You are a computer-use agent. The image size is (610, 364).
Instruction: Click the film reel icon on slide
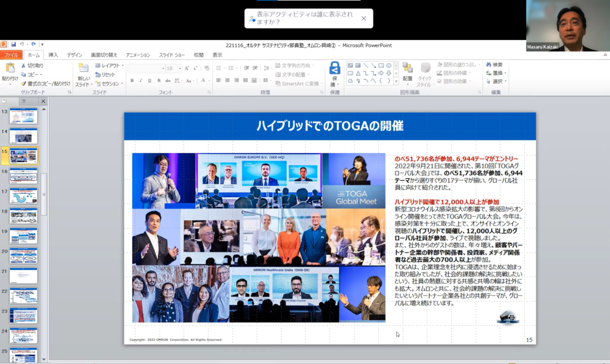point(508,318)
